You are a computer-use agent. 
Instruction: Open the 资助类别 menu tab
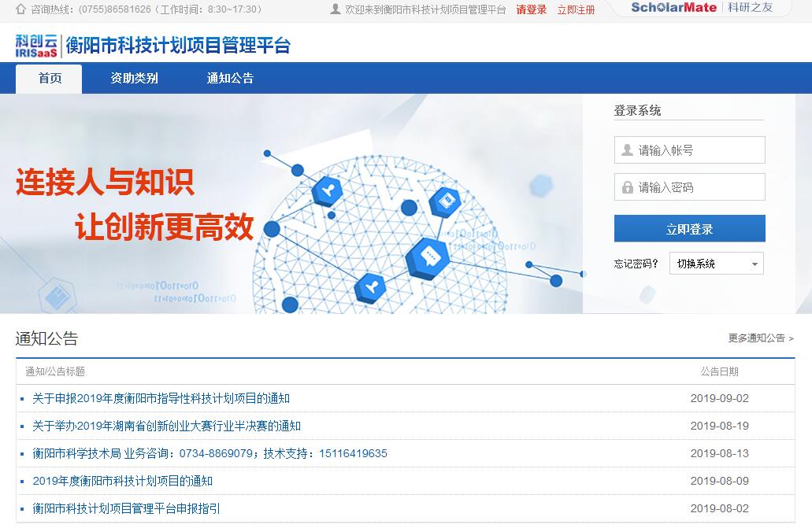click(134, 79)
